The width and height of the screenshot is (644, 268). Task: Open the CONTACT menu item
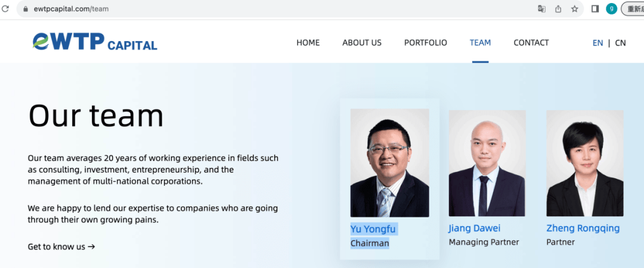click(531, 43)
